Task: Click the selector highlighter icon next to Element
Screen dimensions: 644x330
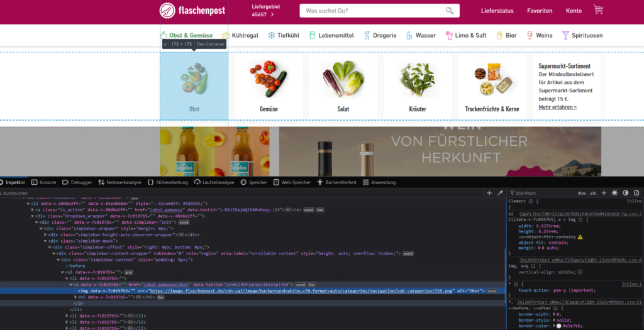Action: [531, 201]
